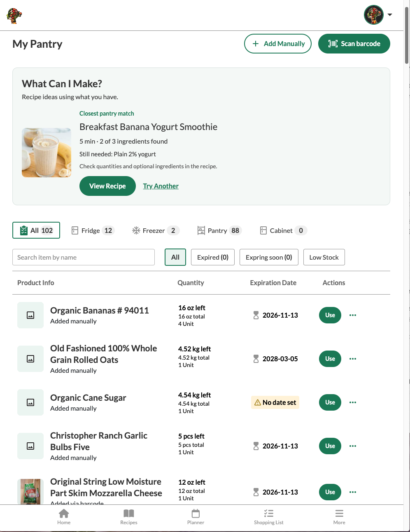Use the Organic Cane Sugar item

330,402
